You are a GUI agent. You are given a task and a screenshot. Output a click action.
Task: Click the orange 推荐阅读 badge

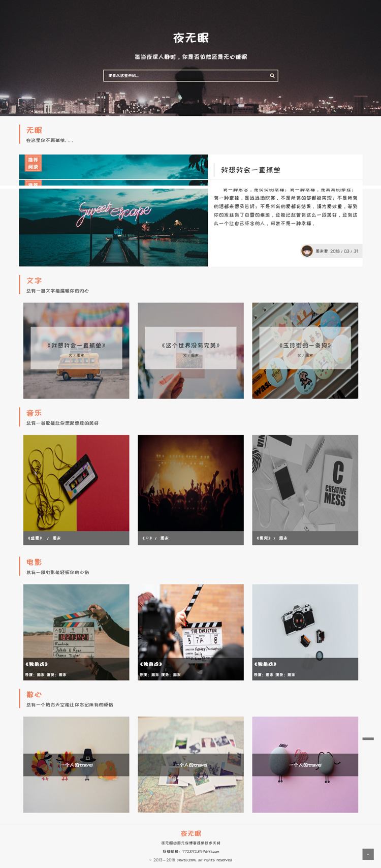[x=33, y=163]
